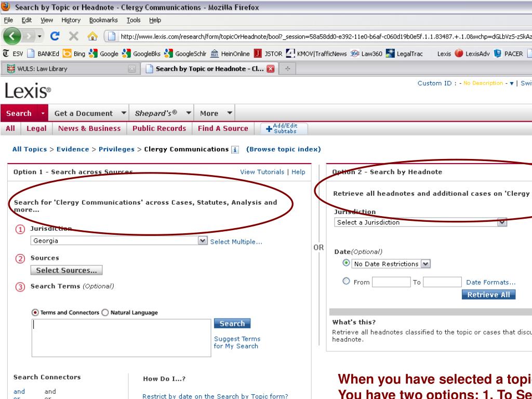Image resolution: width=532 pixels, height=399 pixels.
Task: Close the WULS: Law Library tab
Action: (132, 69)
